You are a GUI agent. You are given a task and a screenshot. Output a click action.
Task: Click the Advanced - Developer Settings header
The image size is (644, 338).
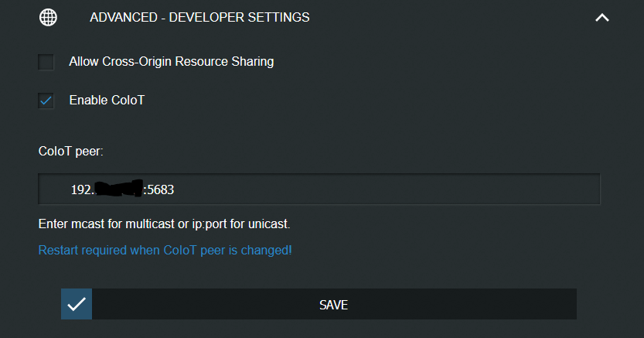pos(199,17)
